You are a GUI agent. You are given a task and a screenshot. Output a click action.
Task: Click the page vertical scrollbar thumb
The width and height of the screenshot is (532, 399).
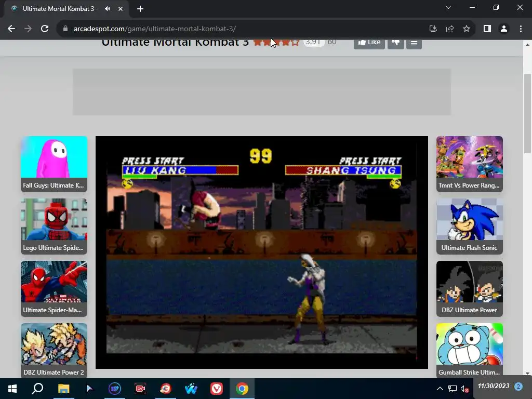click(x=527, y=114)
